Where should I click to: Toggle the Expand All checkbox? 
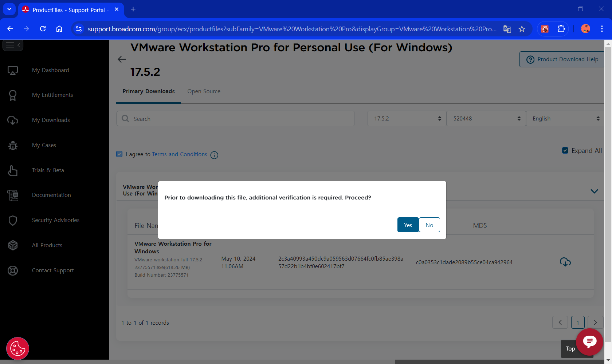tap(565, 150)
